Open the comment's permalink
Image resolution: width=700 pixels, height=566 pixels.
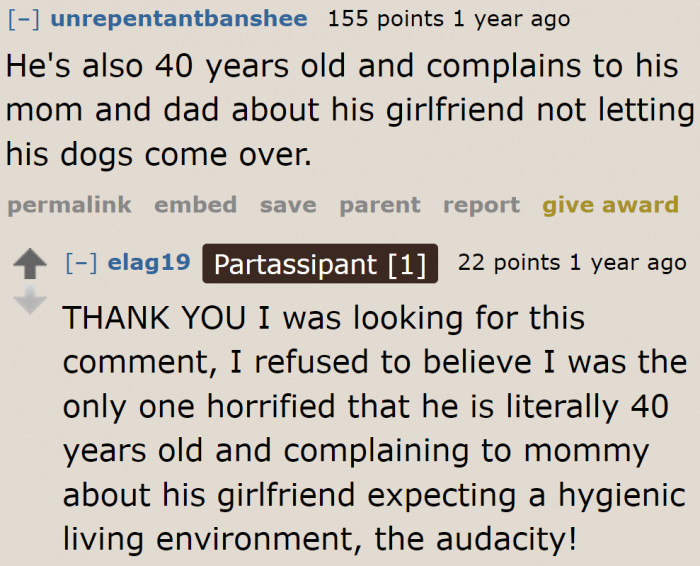tap(69, 205)
